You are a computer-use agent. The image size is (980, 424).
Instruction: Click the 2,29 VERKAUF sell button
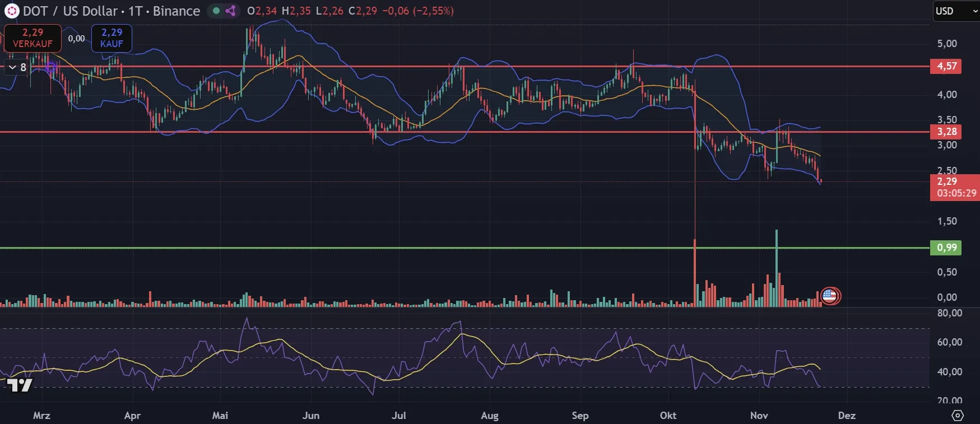[x=32, y=38]
